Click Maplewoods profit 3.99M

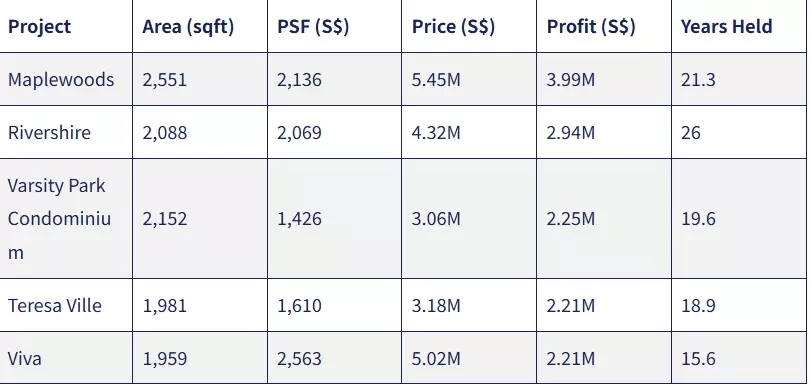(571, 80)
